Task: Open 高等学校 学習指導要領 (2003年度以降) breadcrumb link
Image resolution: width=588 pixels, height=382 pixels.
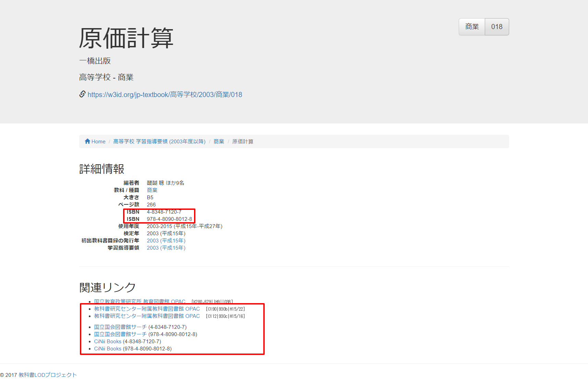Action: (x=159, y=141)
